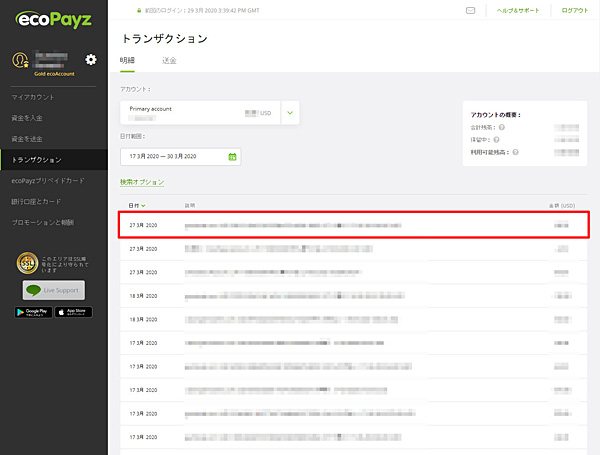Click help icon next to 保留中
The image size is (600, 455).
pos(496,140)
